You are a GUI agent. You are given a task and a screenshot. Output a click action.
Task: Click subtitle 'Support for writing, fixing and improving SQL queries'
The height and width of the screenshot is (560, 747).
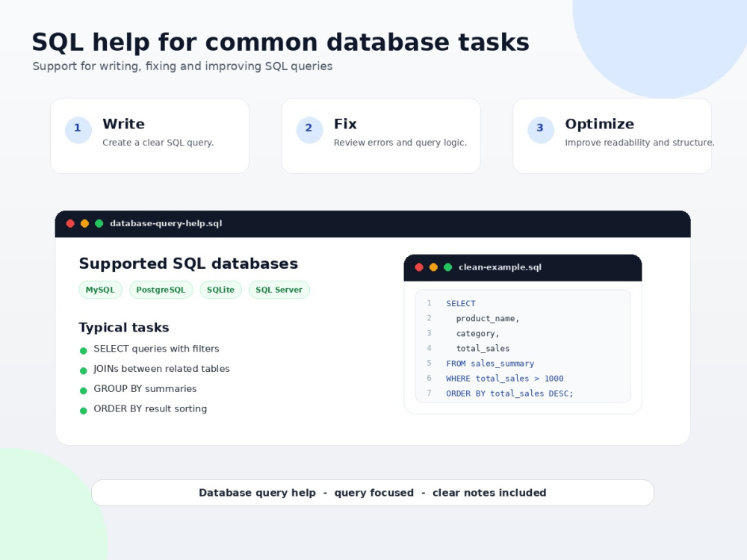coord(182,66)
